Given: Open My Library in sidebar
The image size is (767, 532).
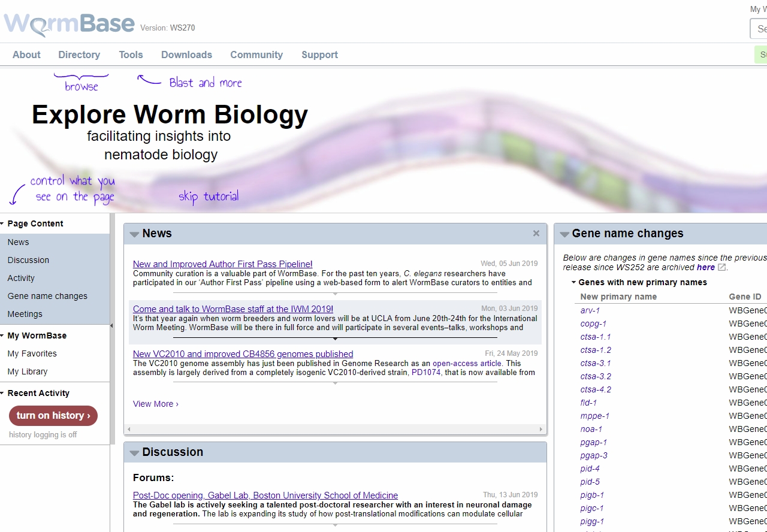Looking at the screenshot, I should [28, 371].
